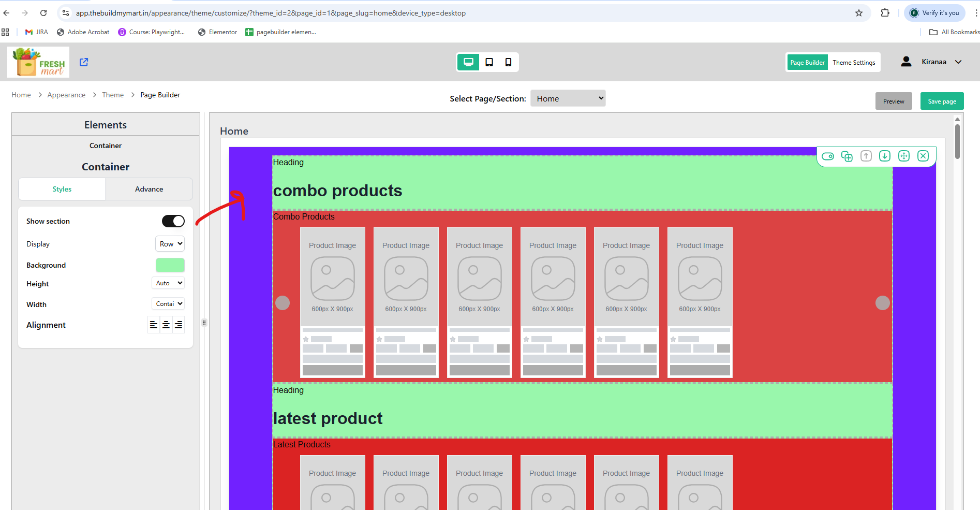Open the Width dropdown
Viewport: 980px width, 510px height.
pyautogui.click(x=168, y=304)
